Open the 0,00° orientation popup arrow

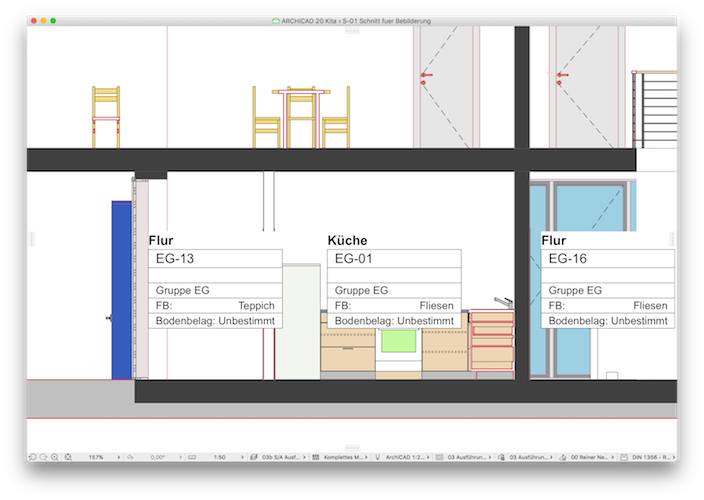click(x=180, y=457)
